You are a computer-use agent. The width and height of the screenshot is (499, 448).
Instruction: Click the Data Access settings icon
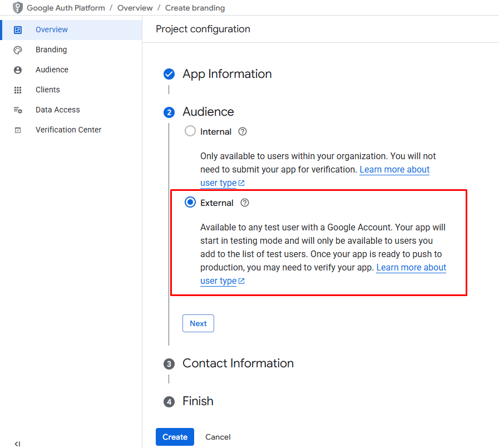[x=18, y=110]
